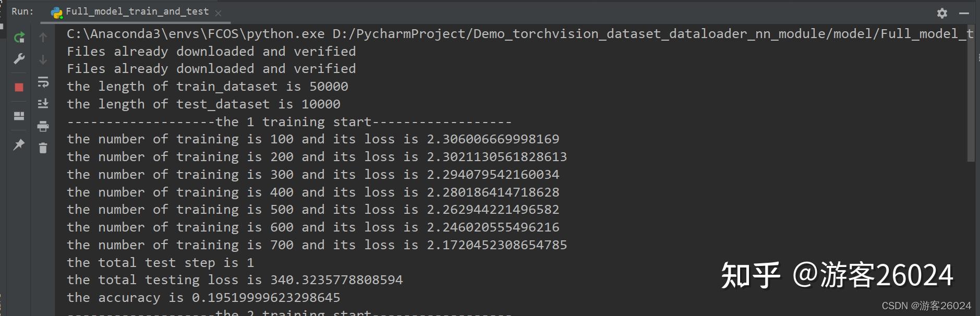Toggle soft-wrap for console output

pos(43,82)
